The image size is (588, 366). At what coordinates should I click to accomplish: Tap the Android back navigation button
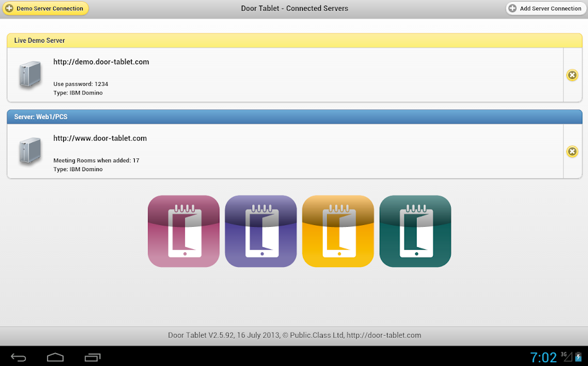[x=19, y=357]
